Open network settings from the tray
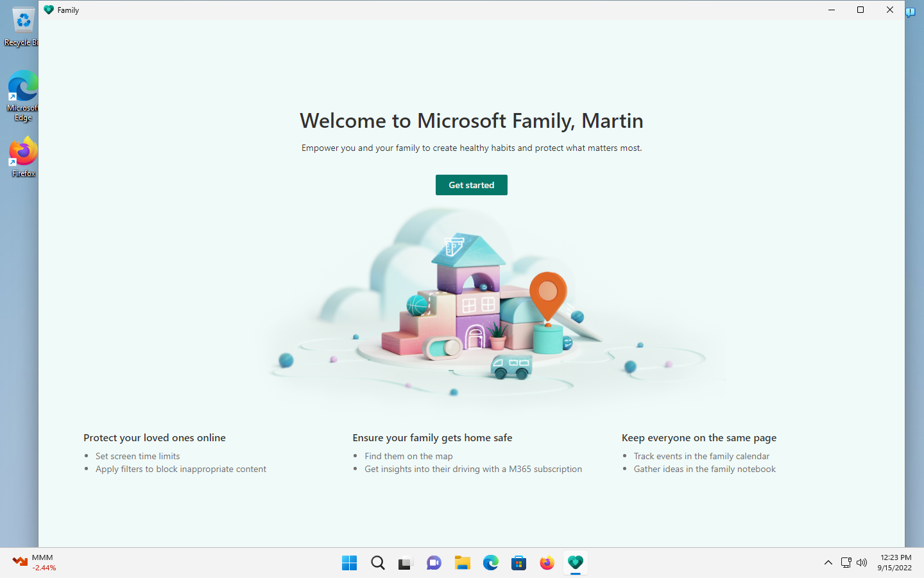This screenshot has height=578, width=924. (846, 563)
